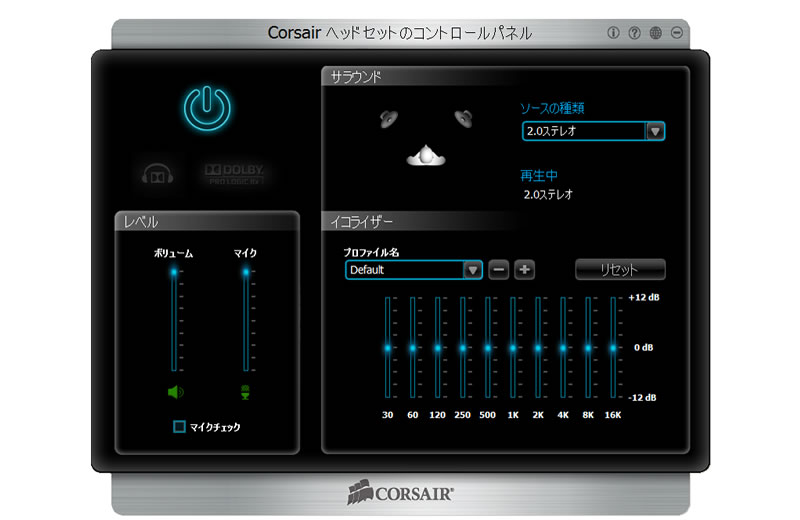Screen dimensions: 800x520
Task: Click the 2K equalizer slider
Action: pyautogui.click(x=538, y=348)
